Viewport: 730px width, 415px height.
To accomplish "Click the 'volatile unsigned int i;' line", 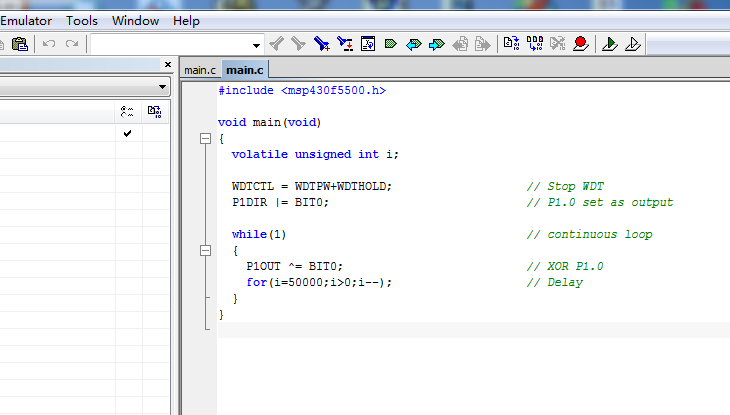I will click(x=315, y=154).
